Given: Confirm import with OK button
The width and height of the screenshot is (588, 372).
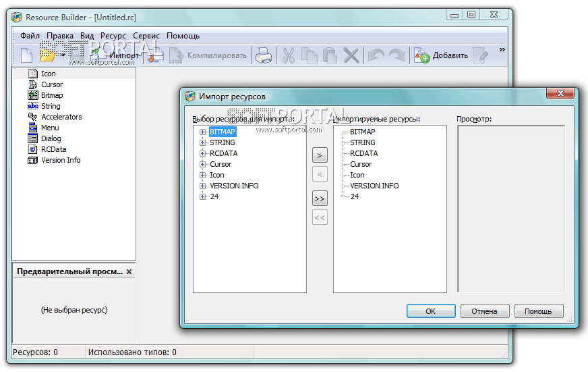Looking at the screenshot, I should click(431, 311).
